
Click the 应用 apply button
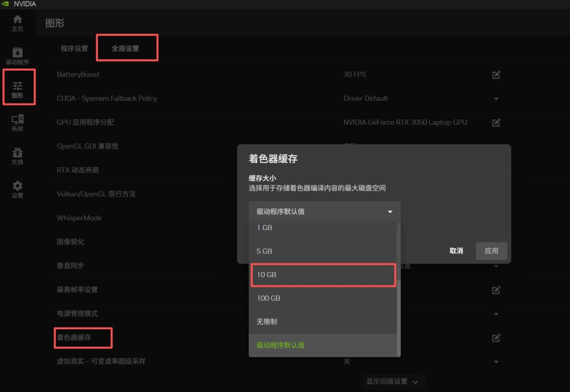[x=491, y=251]
